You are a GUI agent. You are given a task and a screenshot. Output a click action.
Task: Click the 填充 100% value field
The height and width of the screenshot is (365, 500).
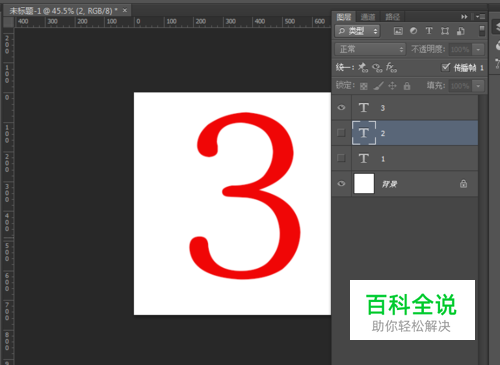tap(460, 86)
